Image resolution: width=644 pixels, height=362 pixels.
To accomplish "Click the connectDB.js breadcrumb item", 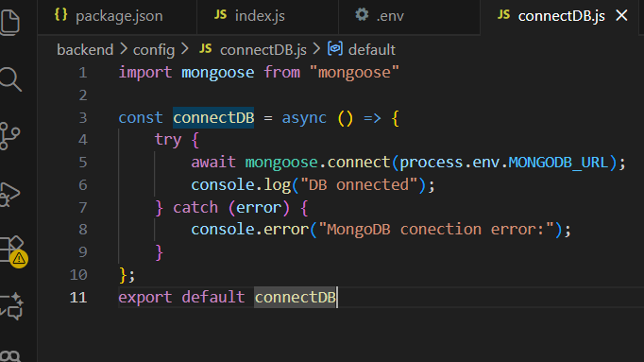I will click(263, 50).
